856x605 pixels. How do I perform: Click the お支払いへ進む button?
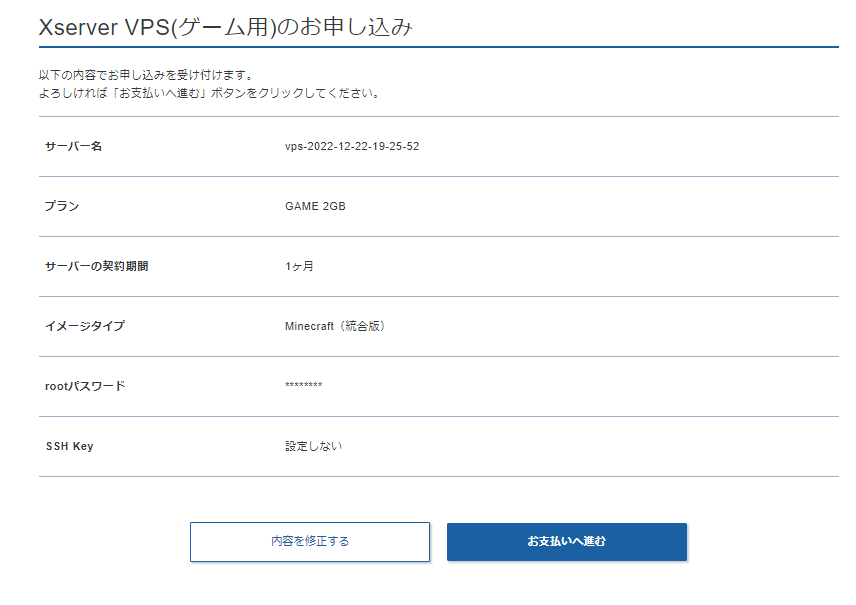(566, 541)
